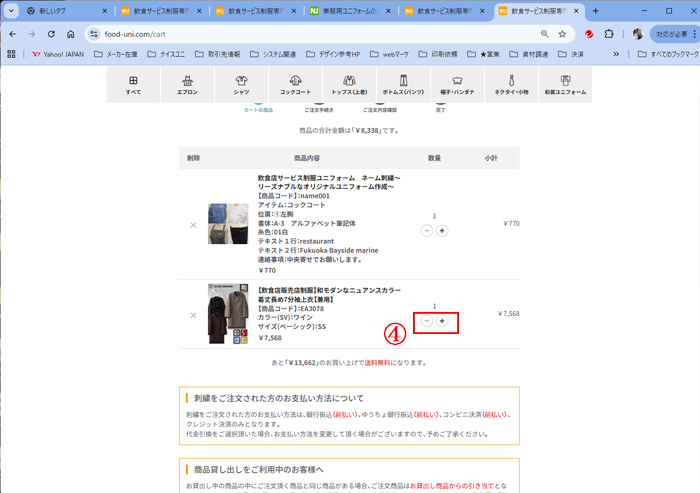Open the デザイン参考HP bookmark folder

(x=333, y=54)
